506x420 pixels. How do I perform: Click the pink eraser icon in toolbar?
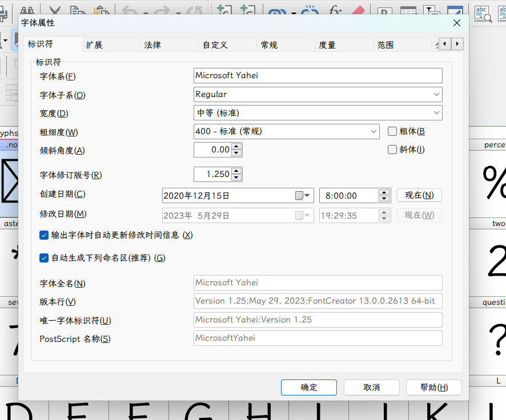coord(358,10)
